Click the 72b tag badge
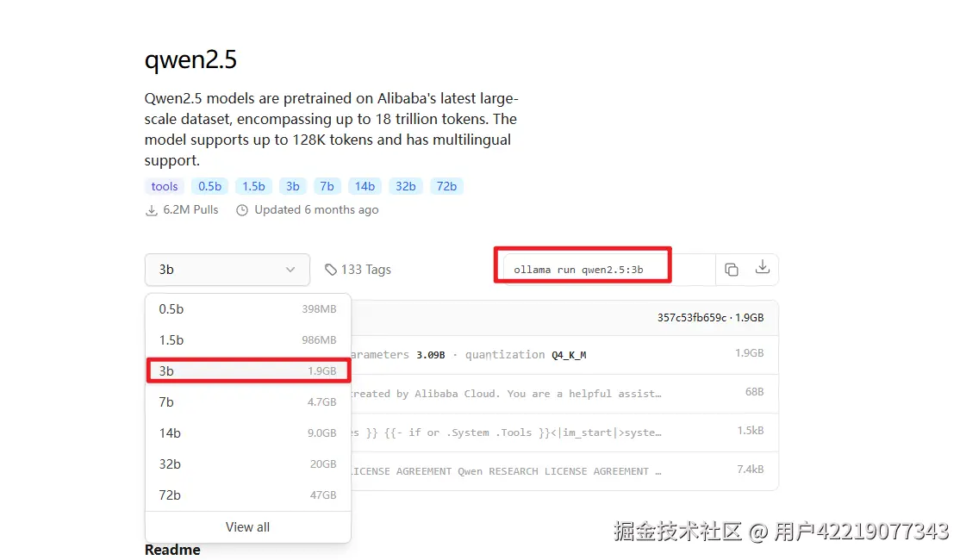The height and width of the screenshot is (560, 966). pos(446,186)
